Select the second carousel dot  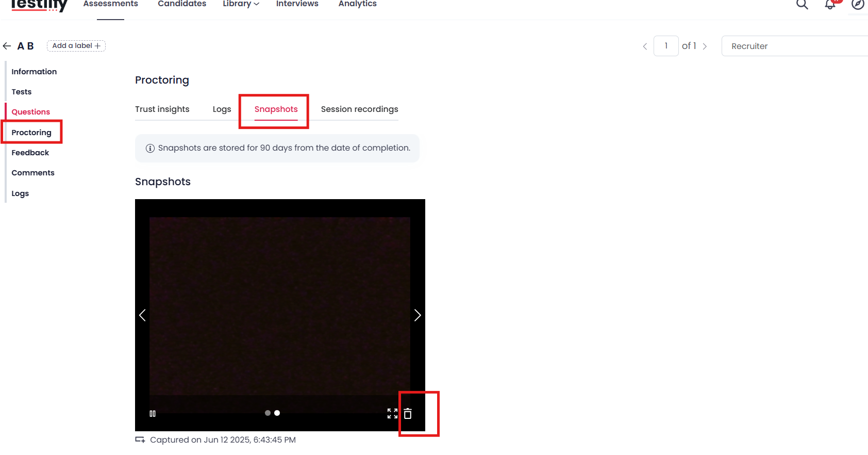click(277, 413)
